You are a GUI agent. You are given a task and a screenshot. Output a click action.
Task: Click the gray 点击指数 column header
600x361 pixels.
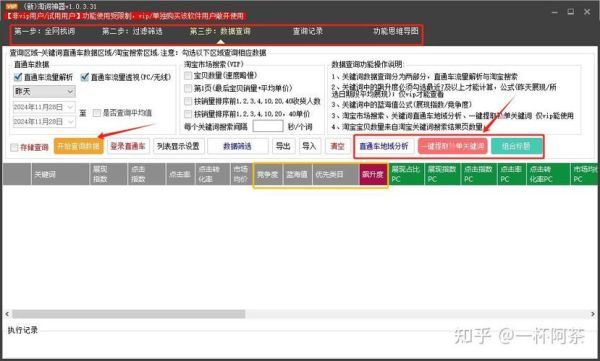(x=147, y=174)
